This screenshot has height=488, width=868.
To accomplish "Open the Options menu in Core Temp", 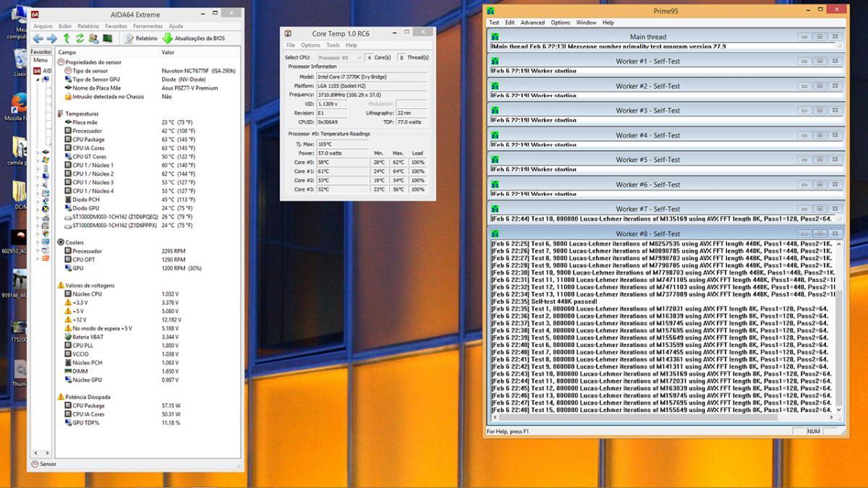I will click(x=310, y=45).
